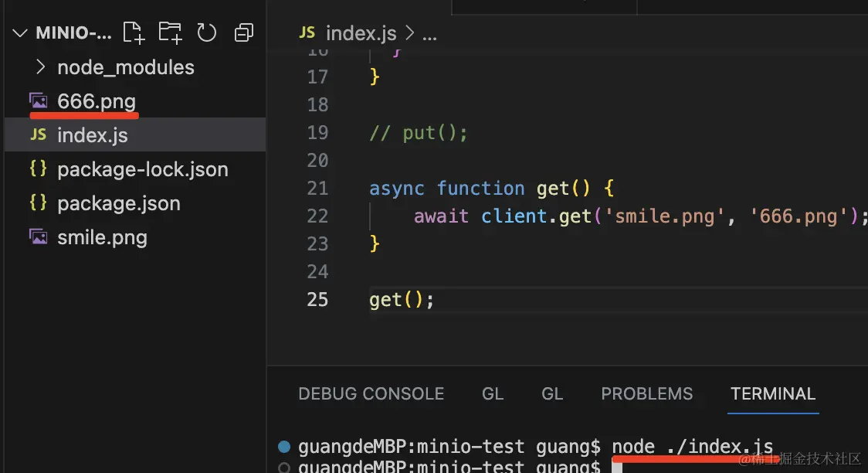Click 'async function get()' declaration text
Image resolution: width=868 pixels, height=473 pixels.
(480, 189)
